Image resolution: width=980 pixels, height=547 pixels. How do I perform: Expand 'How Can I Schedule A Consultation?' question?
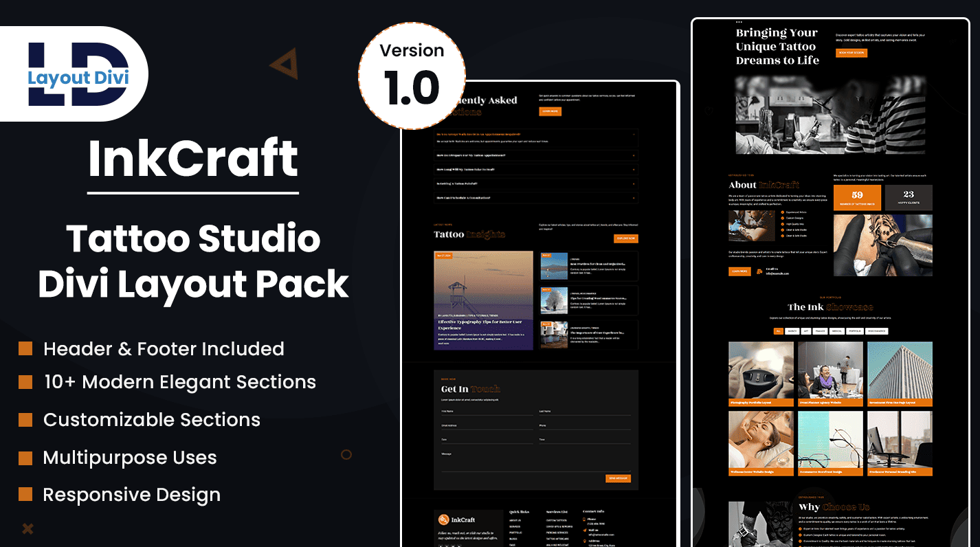click(536, 198)
